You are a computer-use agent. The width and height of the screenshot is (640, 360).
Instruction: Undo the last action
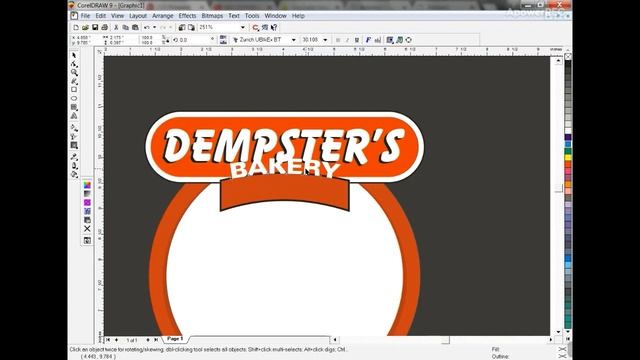[x=147, y=27]
